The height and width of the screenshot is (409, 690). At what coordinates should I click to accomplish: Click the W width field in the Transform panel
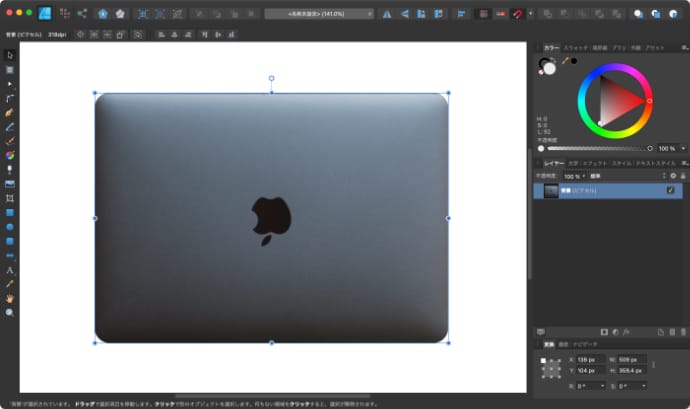(x=632, y=359)
